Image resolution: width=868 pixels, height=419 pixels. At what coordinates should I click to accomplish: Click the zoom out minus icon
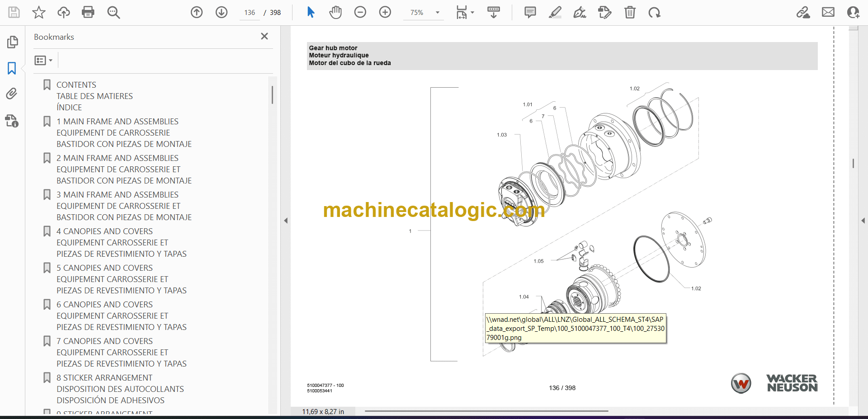[x=360, y=12]
